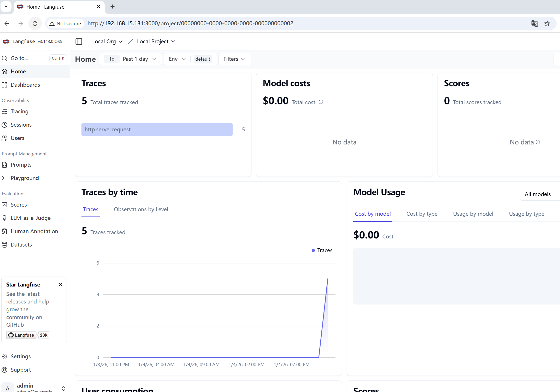Select the http.server.request trace bar
The width and height of the screenshot is (560, 392).
point(157,129)
